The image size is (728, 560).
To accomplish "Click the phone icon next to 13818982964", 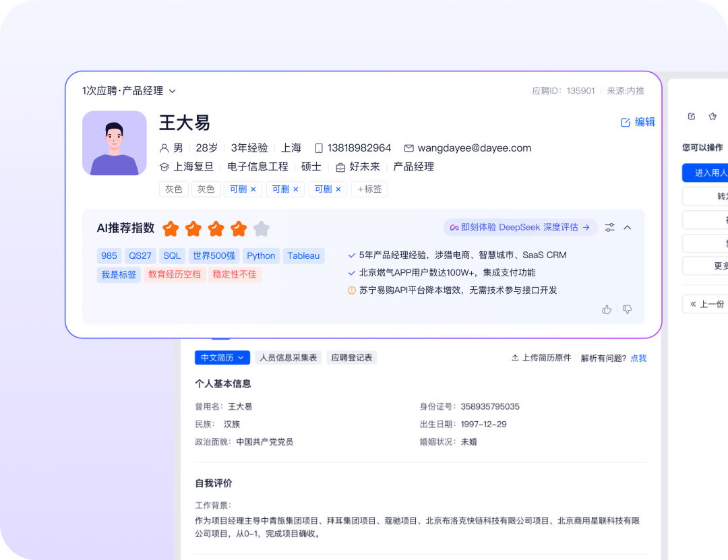I will tap(318, 148).
